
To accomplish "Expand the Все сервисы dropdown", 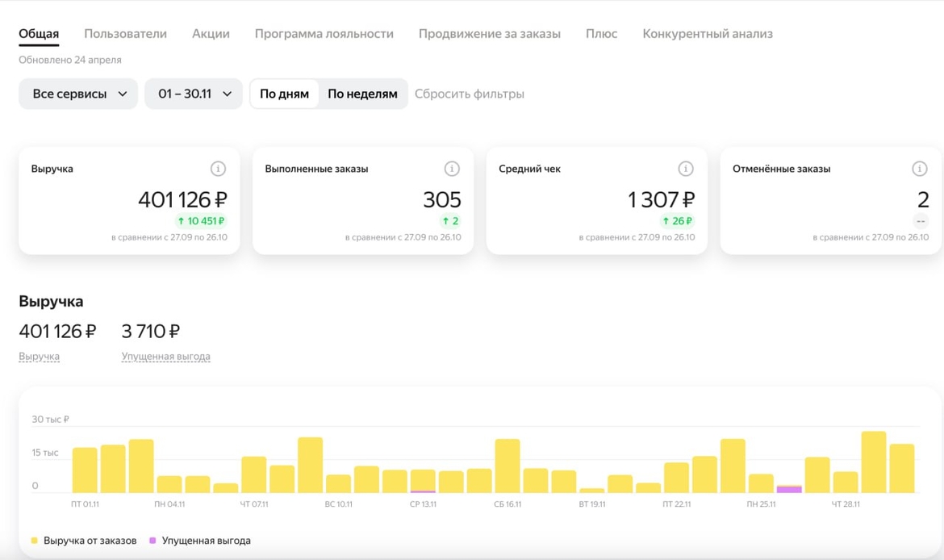I will coord(78,94).
